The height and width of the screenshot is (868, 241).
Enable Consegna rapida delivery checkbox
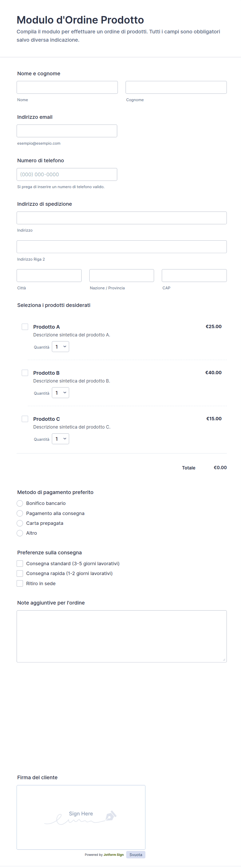[20, 573]
